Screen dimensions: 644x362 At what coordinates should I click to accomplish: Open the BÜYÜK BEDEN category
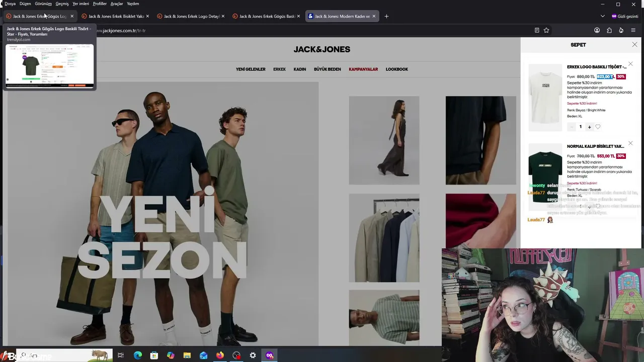(328, 69)
